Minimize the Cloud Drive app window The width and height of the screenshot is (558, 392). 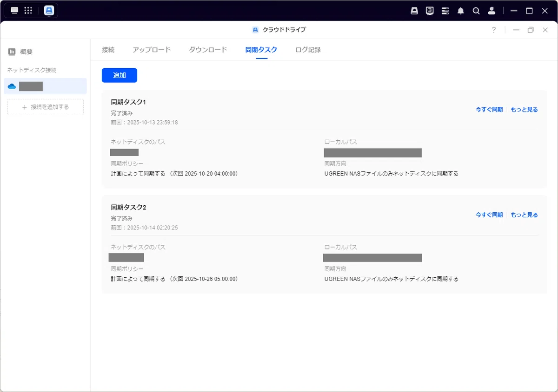pos(516,30)
